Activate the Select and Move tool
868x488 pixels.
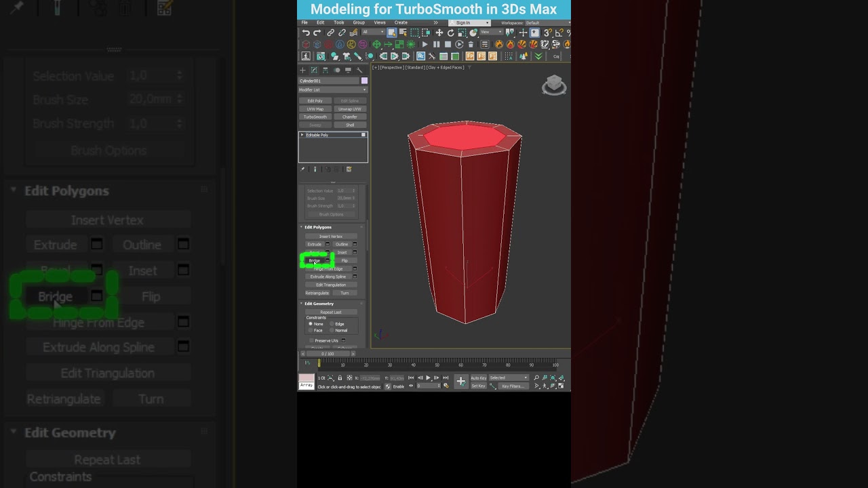point(439,33)
